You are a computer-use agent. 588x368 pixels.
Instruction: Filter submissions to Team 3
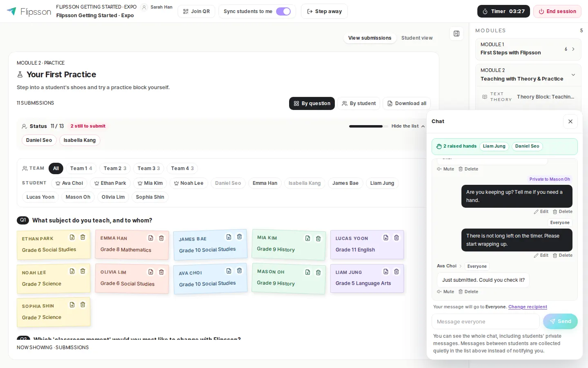point(149,168)
